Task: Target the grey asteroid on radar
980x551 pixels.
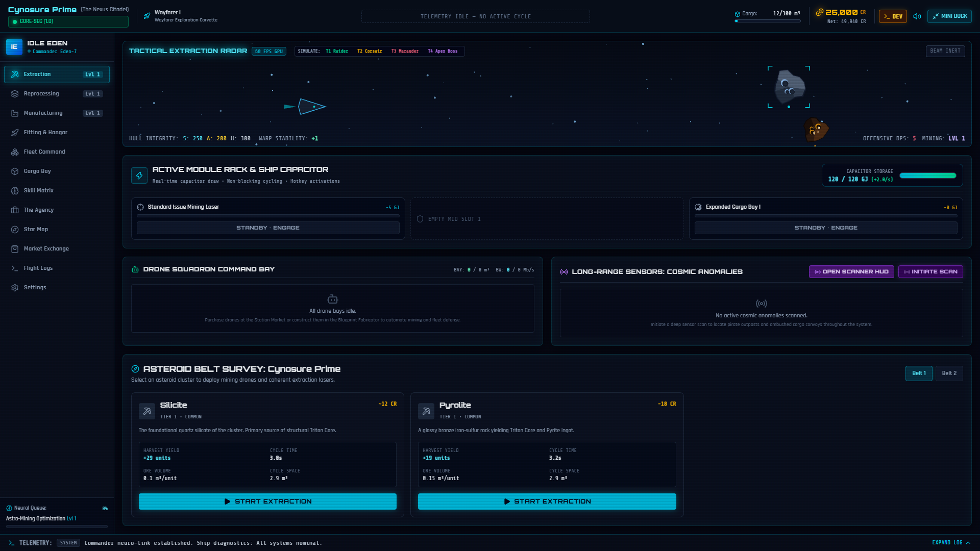Action: 789,86
